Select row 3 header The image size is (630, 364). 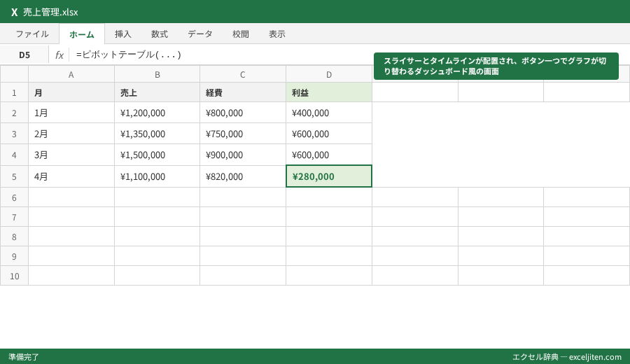tap(14, 134)
